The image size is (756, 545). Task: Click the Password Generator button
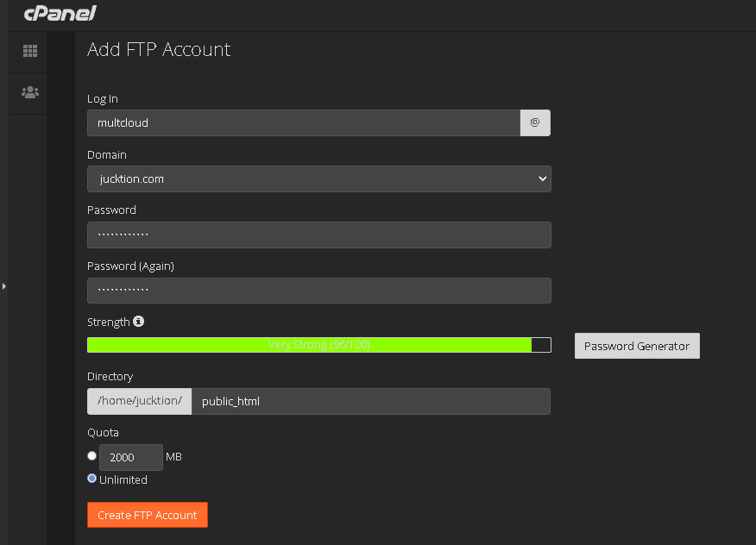[637, 346]
